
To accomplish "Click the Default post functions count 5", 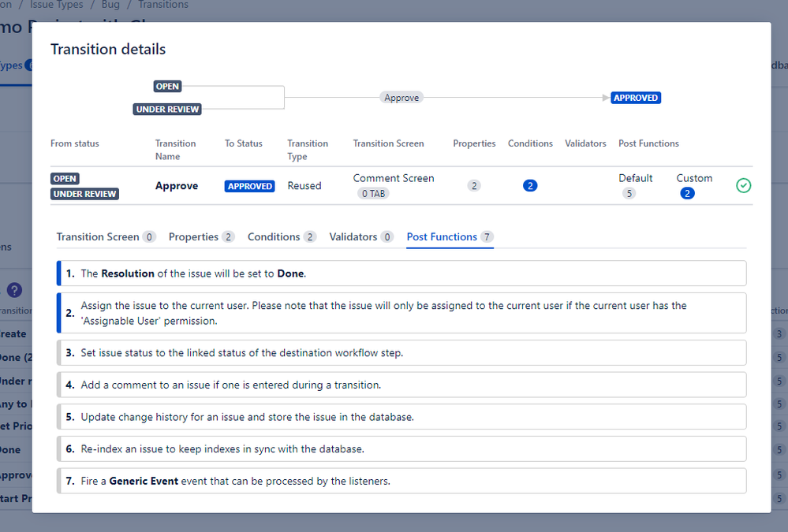I will (x=629, y=193).
